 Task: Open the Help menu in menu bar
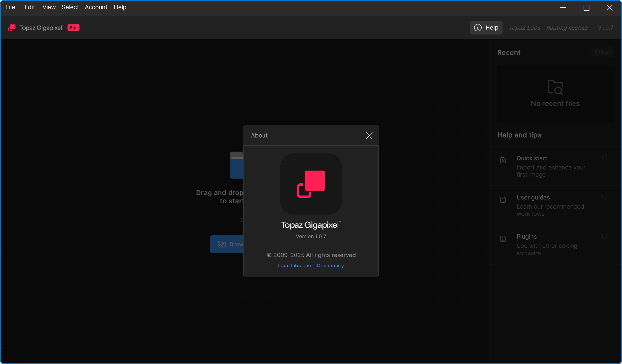click(x=120, y=7)
